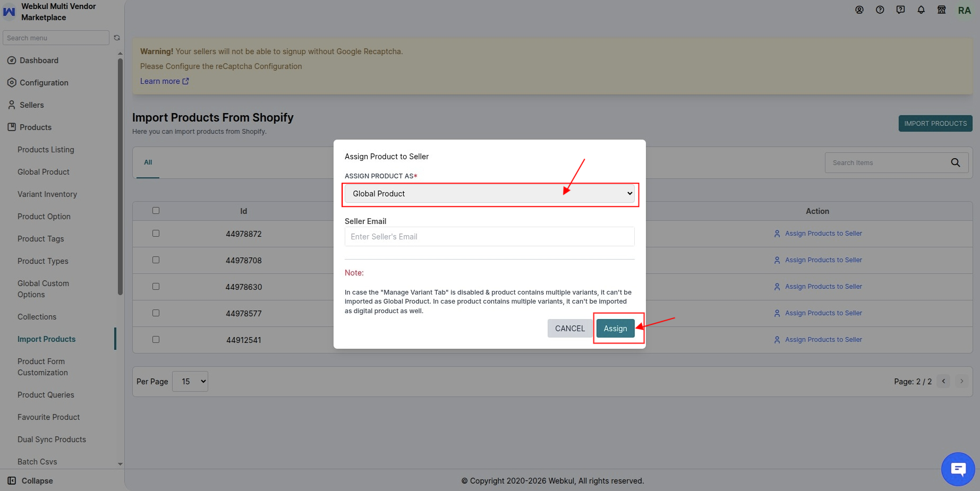This screenshot has width=980, height=491.
Task: Go to previous page using left chevron
Action: 943,381
